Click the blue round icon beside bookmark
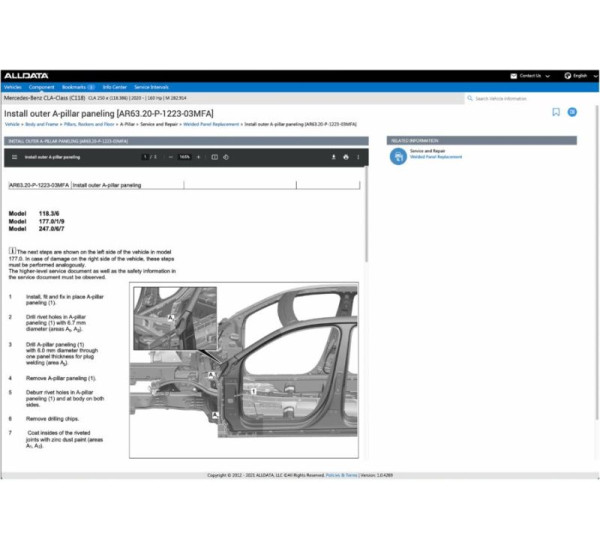 pos(573,113)
